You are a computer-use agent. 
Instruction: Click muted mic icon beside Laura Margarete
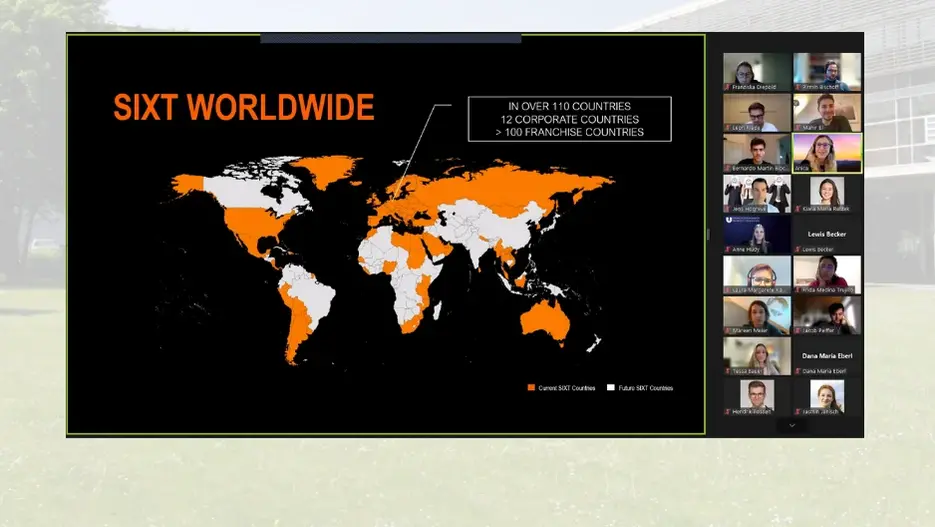point(727,290)
